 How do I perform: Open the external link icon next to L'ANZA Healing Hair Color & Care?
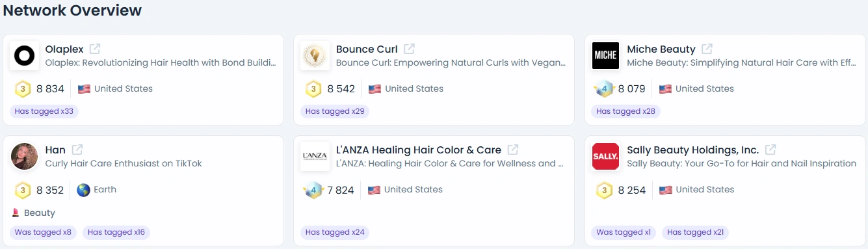click(513, 150)
